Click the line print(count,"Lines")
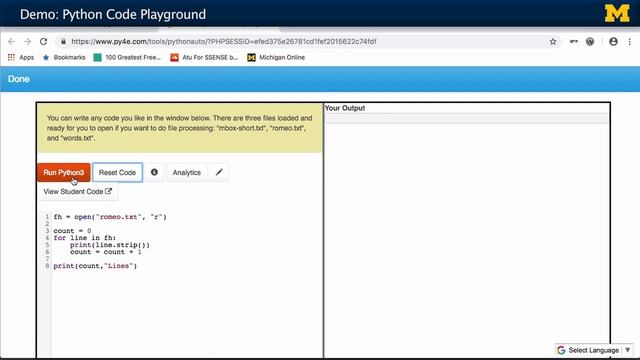 (x=95, y=266)
